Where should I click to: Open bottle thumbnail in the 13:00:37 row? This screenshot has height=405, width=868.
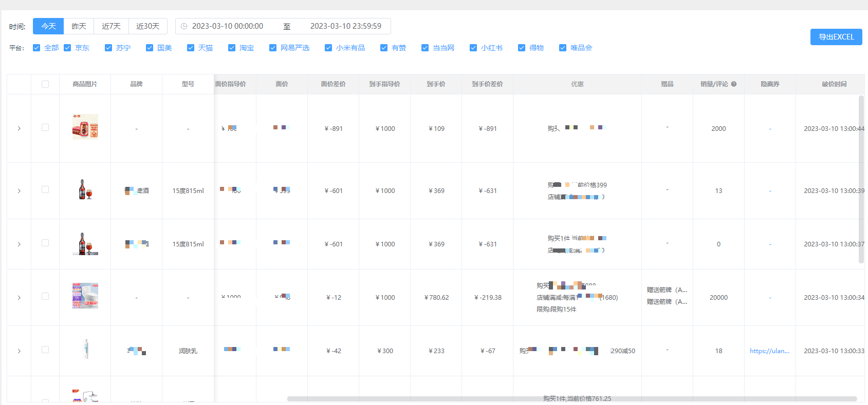click(85, 243)
